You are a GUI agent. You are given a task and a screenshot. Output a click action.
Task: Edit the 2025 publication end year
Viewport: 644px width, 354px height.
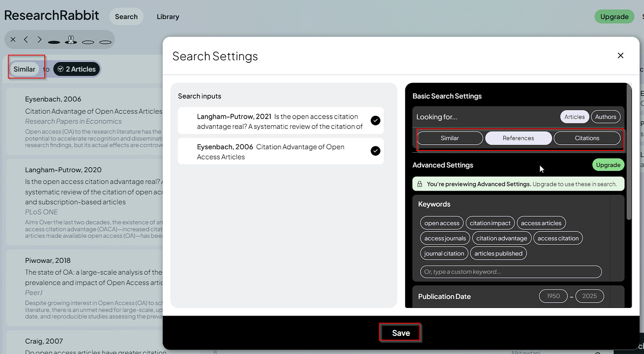click(590, 296)
